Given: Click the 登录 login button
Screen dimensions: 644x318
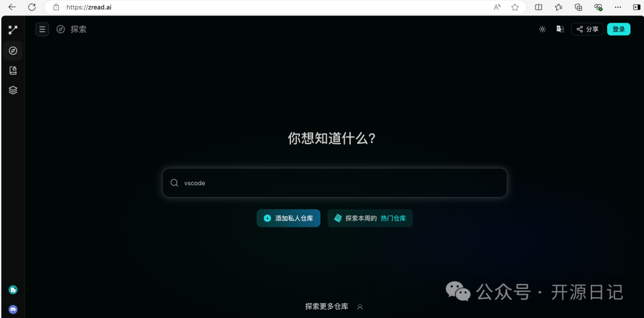Looking at the screenshot, I should (x=618, y=29).
